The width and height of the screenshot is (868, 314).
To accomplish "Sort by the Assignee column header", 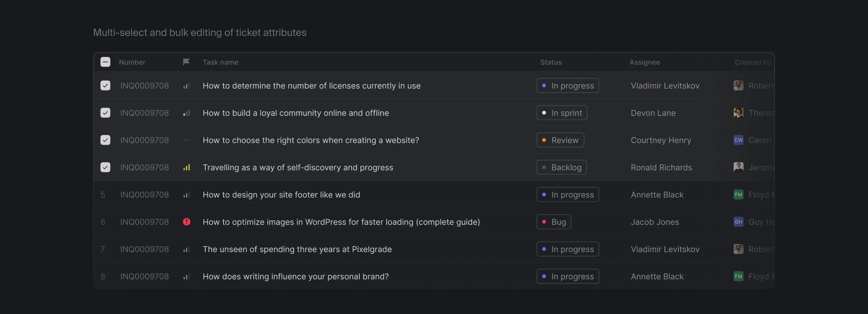I will tap(644, 62).
